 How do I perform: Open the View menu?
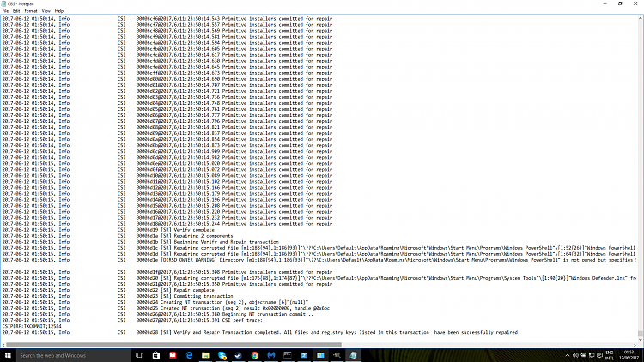(46, 11)
